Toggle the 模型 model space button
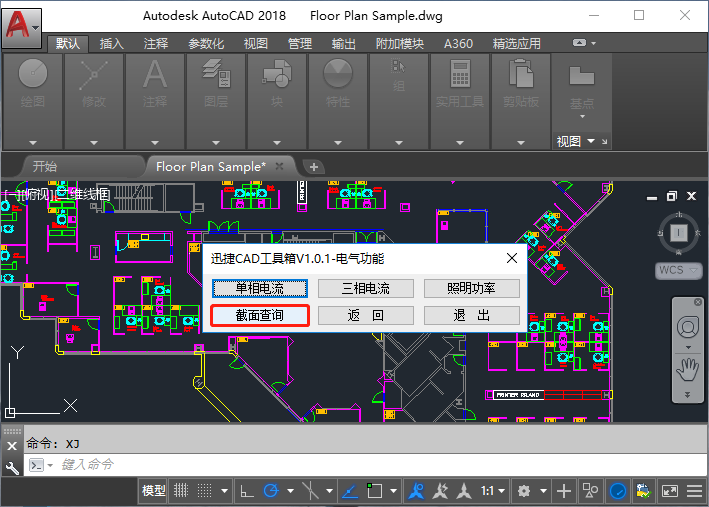This screenshot has height=507, width=709. click(154, 491)
